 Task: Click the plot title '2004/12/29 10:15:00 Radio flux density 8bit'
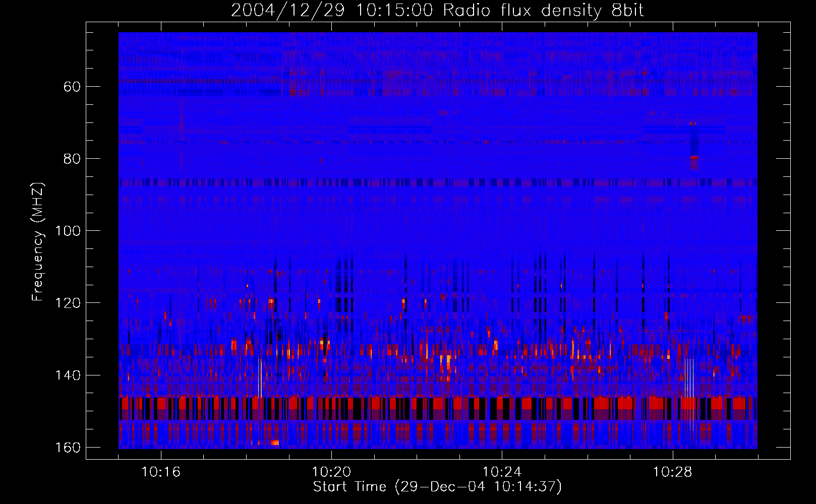[437, 11]
